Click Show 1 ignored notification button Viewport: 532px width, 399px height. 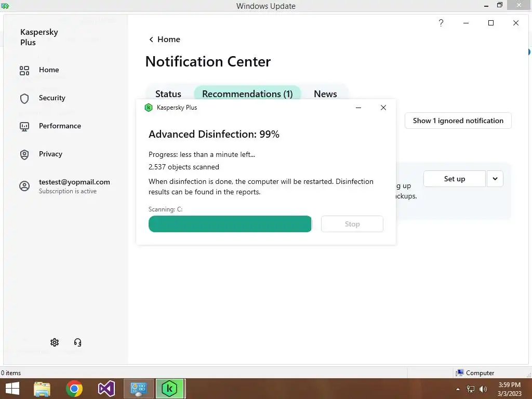tap(458, 121)
